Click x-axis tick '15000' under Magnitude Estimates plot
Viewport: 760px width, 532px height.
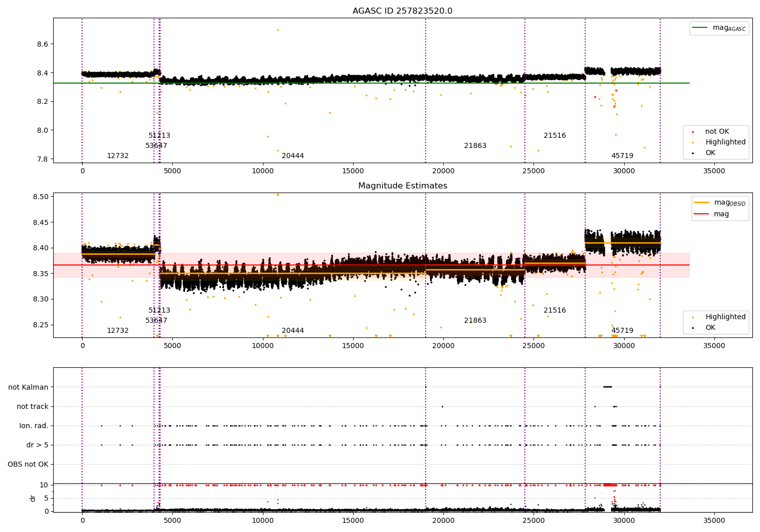(353, 346)
